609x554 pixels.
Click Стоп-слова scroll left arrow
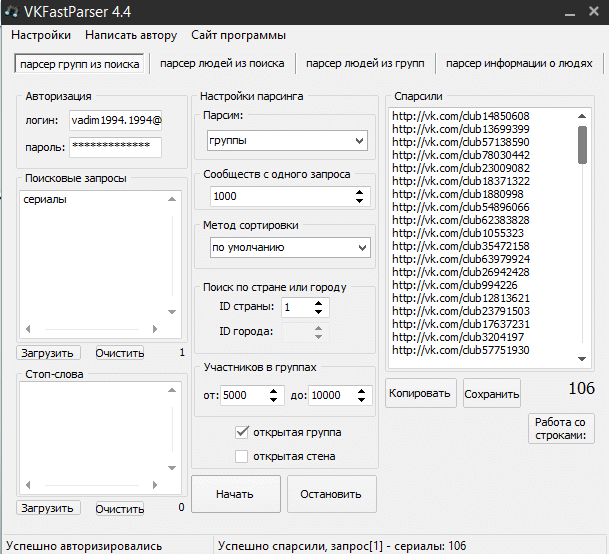click(x=28, y=485)
